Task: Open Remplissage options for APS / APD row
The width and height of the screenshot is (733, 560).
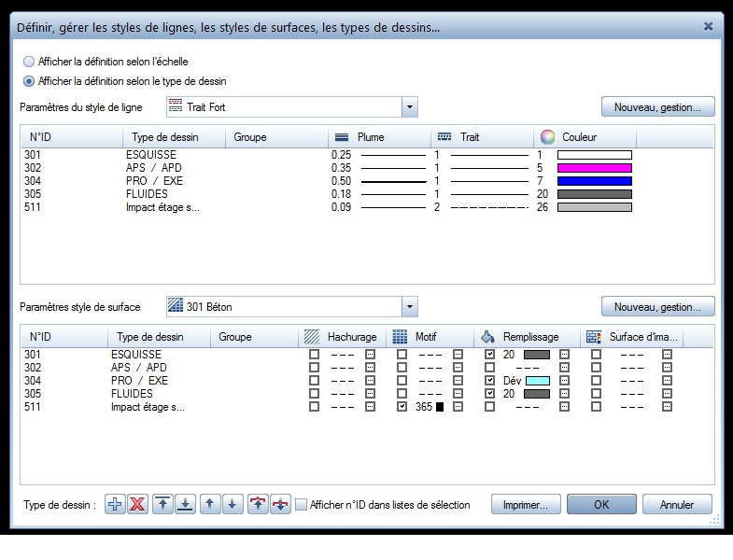Action: [x=565, y=368]
